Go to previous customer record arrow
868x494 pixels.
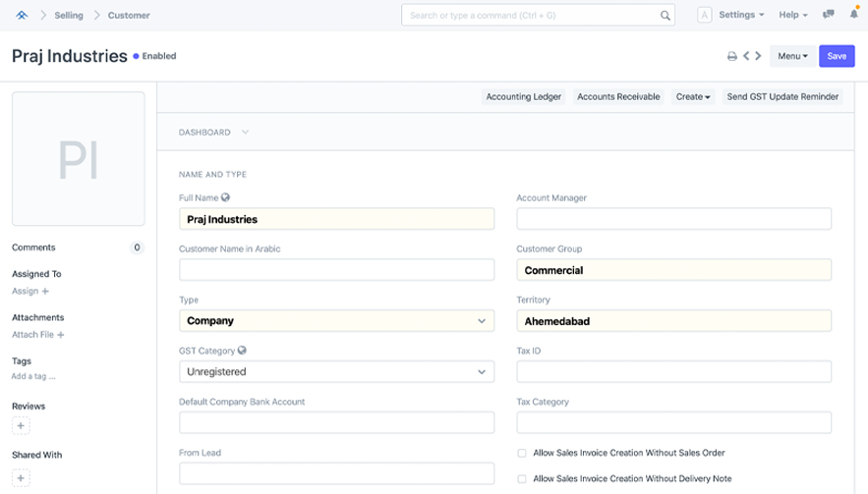point(746,57)
